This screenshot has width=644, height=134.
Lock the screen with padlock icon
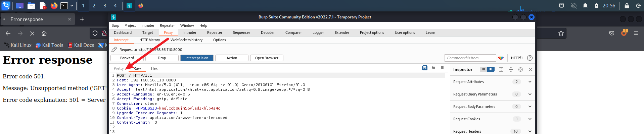pos(627,6)
